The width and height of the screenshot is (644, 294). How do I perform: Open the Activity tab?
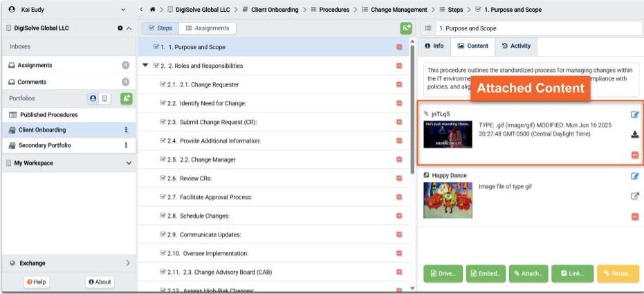click(x=516, y=46)
